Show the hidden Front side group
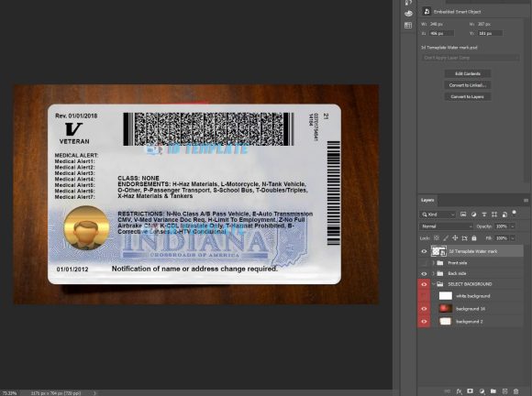The height and width of the screenshot is (396, 532). [424, 263]
